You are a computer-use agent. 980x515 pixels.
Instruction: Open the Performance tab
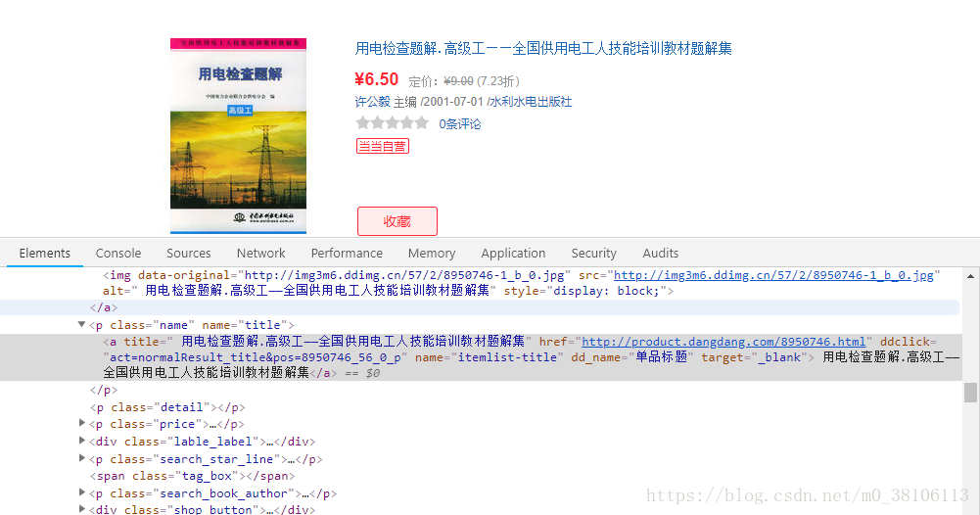tap(347, 254)
